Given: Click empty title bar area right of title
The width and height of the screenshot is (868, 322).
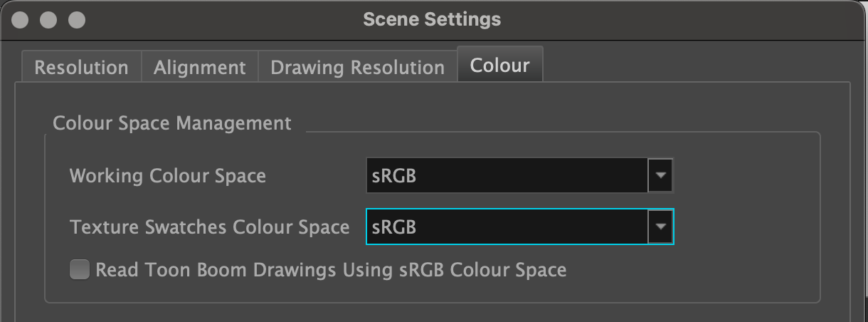Looking at the screenshot, I should click(x=676, y=19).
